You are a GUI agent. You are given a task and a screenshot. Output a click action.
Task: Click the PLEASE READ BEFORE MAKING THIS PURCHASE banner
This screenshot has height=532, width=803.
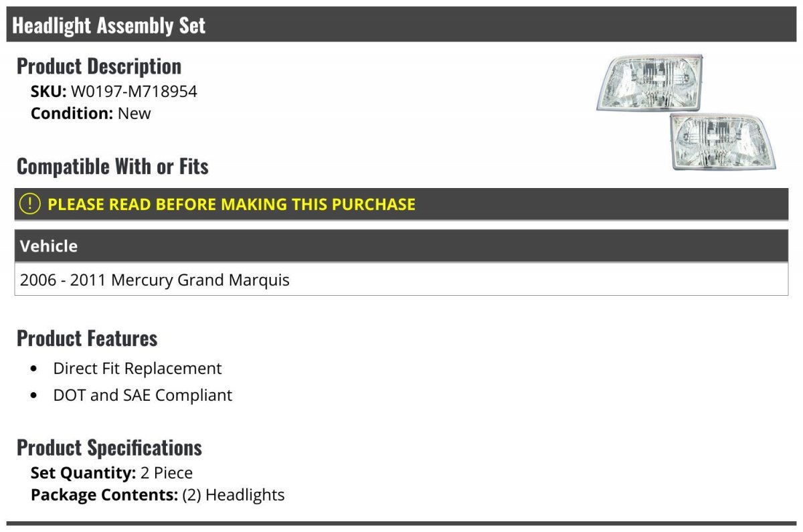pyautogui.click(x=401, y=204)
